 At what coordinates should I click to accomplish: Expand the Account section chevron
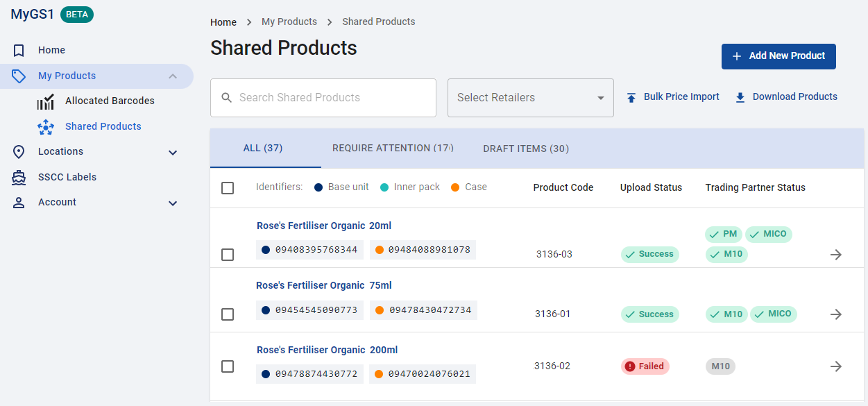pos(173,203)
